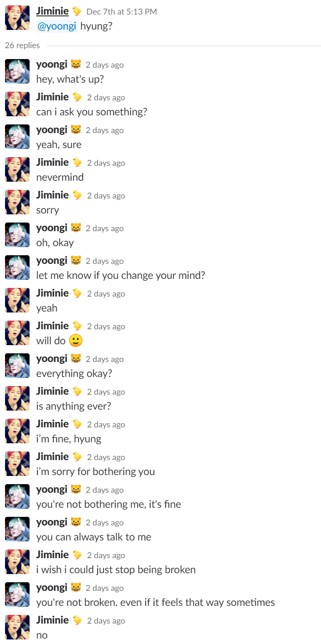Click the "26 replies" thread label
Image resolution: width=321 pixels, height=644 pixels.
pos(22,45)
